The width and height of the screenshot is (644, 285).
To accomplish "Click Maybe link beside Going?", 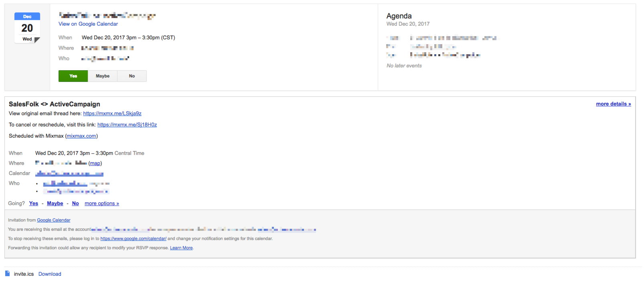I will point(55,204).
